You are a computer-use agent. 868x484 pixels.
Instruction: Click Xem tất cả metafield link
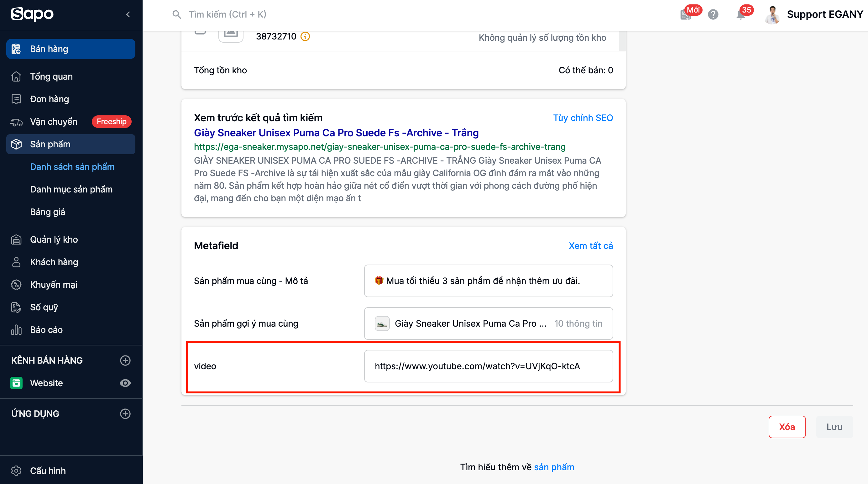point(590,246)
